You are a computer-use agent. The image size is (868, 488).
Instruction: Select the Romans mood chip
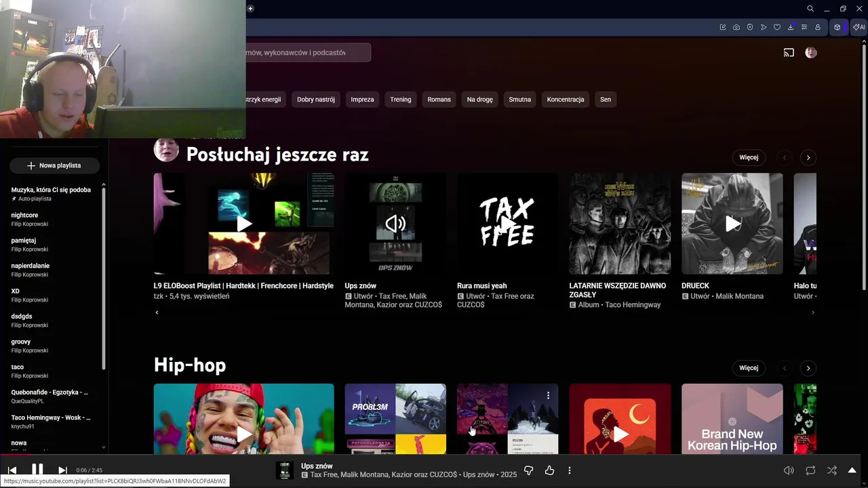pyautogui.click(x=439, y=100)
